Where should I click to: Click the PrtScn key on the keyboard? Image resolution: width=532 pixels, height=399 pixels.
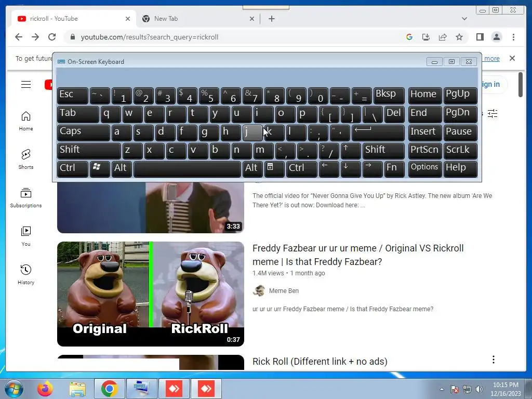pos(425,151)
